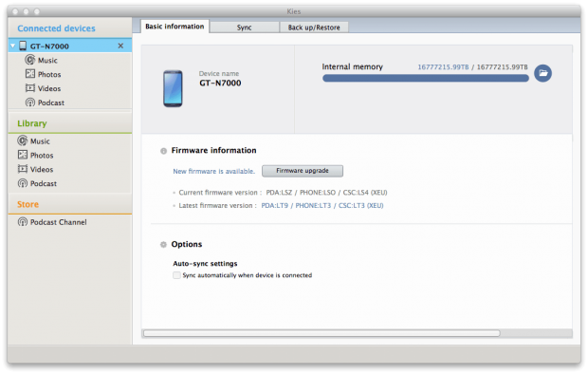This screenshot has width=588, height=374.
Task: Click the current firmware version PDA:LSZ text
Action: 279,193
